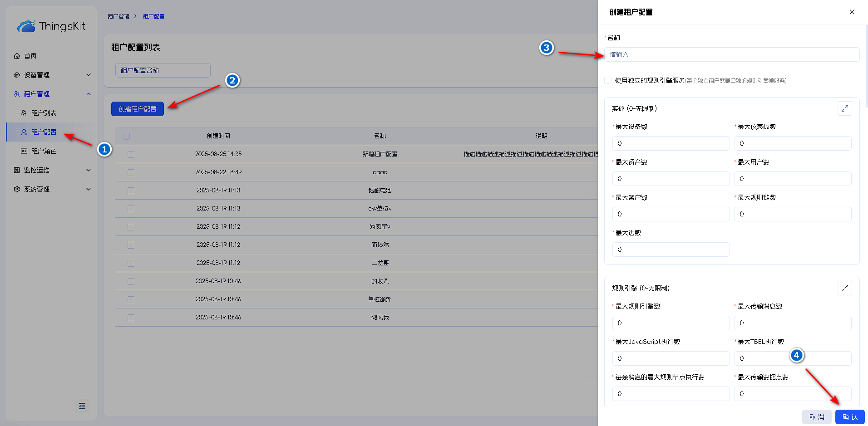This screenshot has height=426, width=868.
Task: Click the 监控运维 monitoring icon
Action: tap(17, 170)
